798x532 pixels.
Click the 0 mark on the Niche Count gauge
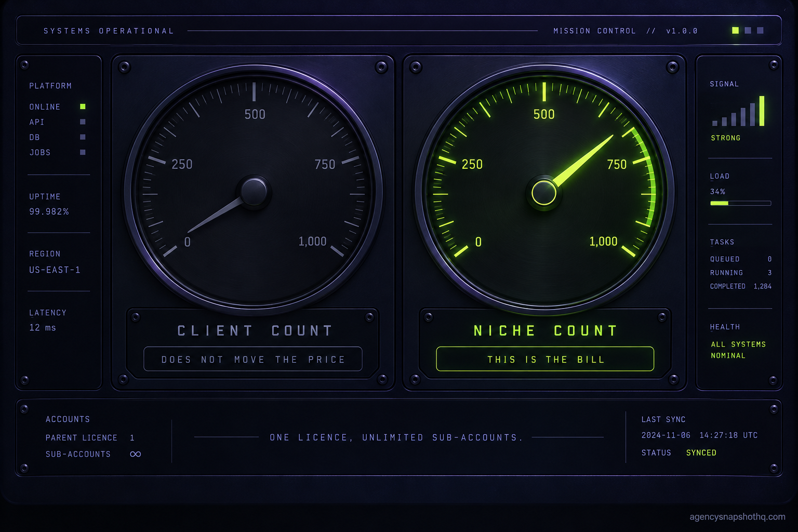pyautogui.click(x=478, y=242)
